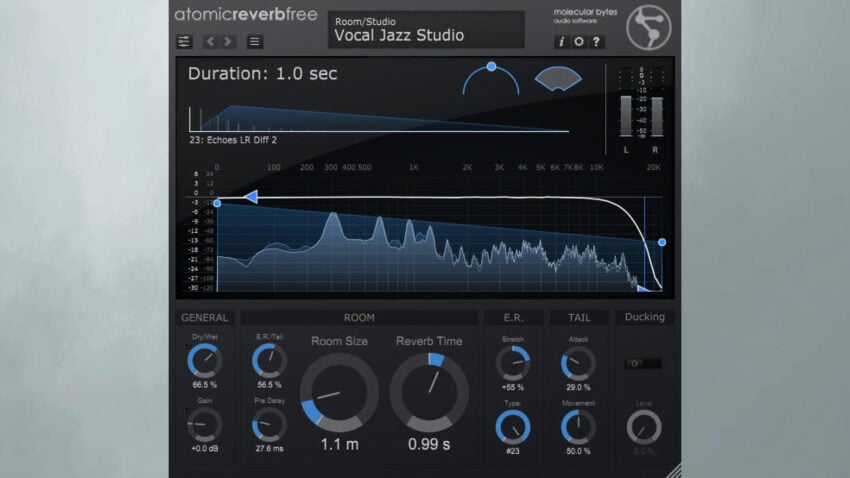Click the large Reverb Time knob
The height and width of the screenshot is (478, 850).
tap(429, 393)
